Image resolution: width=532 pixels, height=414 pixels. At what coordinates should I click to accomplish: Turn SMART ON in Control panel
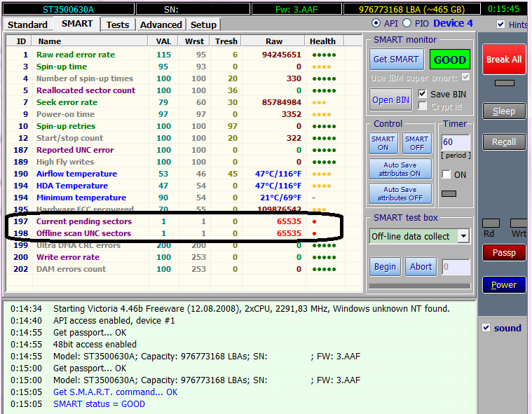click(383, 143)
